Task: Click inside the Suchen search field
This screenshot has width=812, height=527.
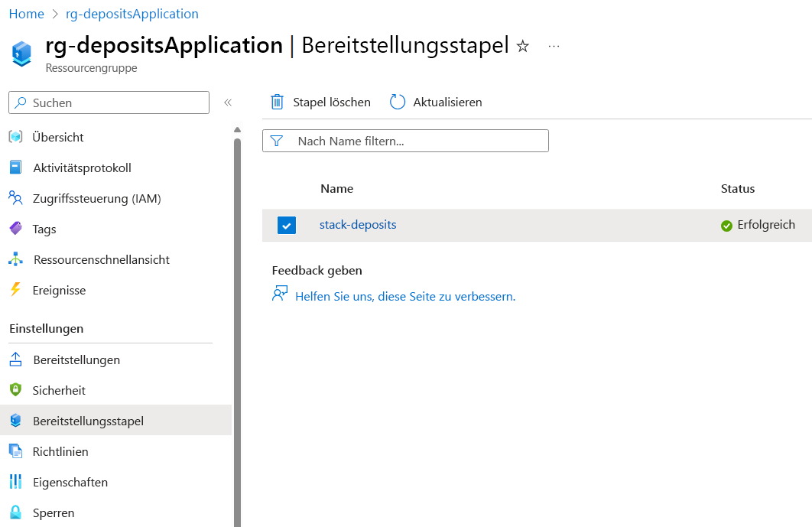Action: [107, 102]
